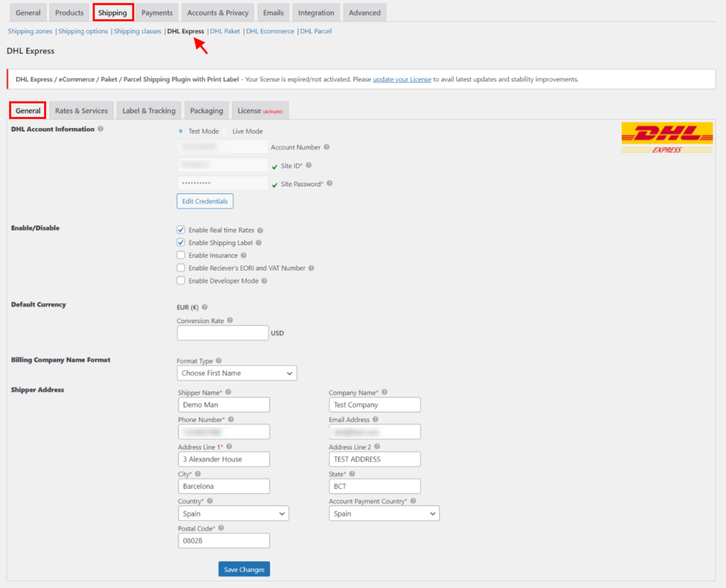Viewport: 726px width, 588px height.
Task: Go to Shipping zones link
Action: click(x=30, y=31)
